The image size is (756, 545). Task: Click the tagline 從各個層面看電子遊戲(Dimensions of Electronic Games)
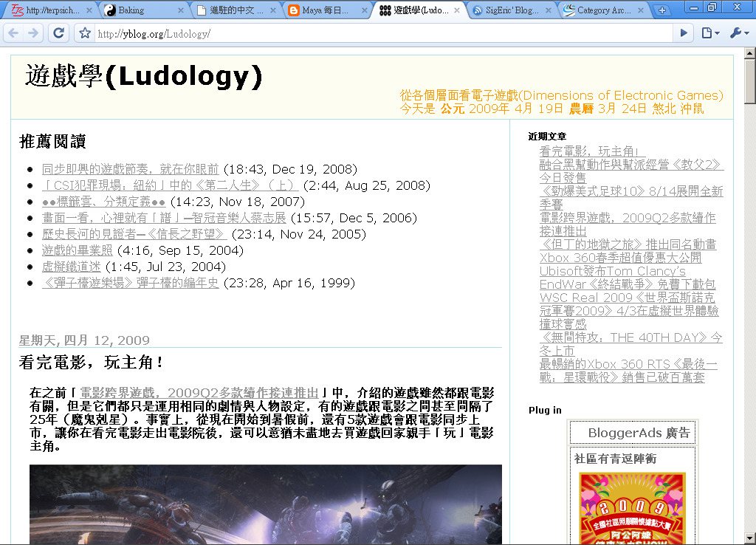561,95
